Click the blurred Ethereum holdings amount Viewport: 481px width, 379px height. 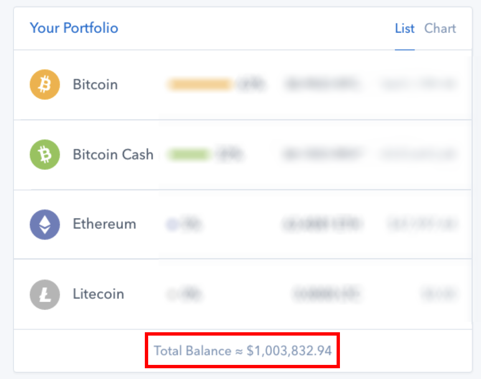coord(322,224)
